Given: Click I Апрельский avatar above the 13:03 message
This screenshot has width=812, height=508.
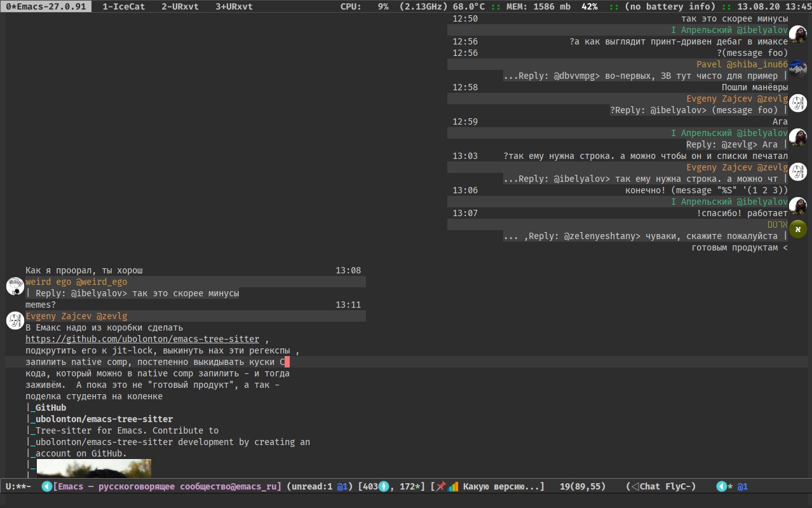Looking at the screenshot, I should point(798,139).
